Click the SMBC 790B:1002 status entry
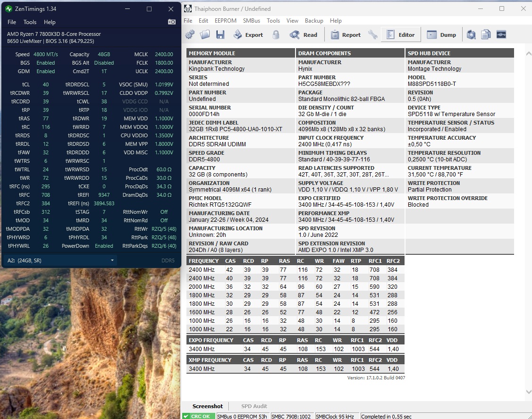The image size is (532, 419). click(291, 416)
